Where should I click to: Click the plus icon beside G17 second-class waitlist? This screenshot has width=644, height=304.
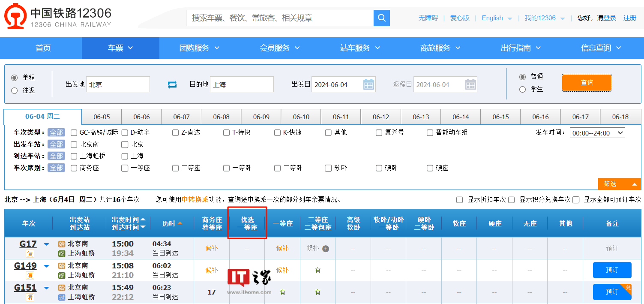coord(325,248)
